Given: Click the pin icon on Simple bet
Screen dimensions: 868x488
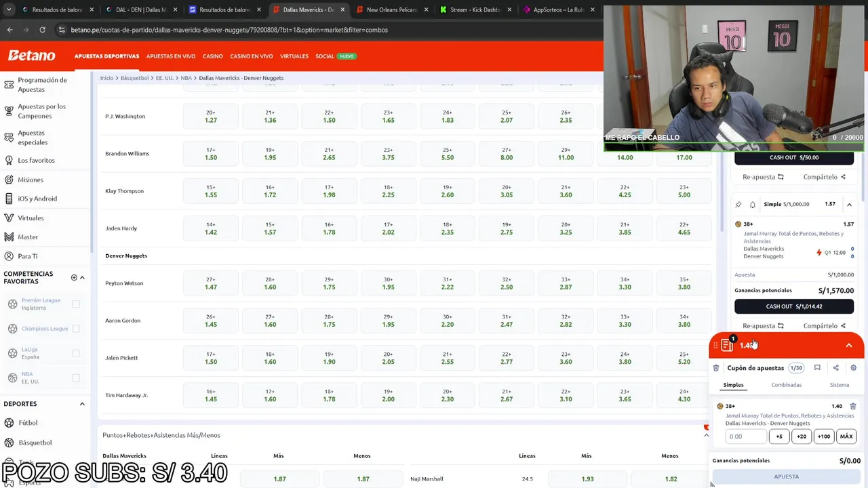Looking at the screenshot, I should click(x=738, y=204).
